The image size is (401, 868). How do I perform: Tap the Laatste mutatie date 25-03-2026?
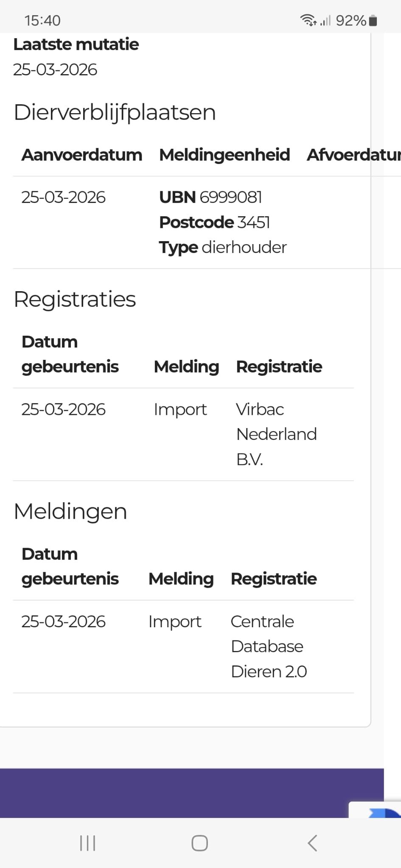point(55,70)
